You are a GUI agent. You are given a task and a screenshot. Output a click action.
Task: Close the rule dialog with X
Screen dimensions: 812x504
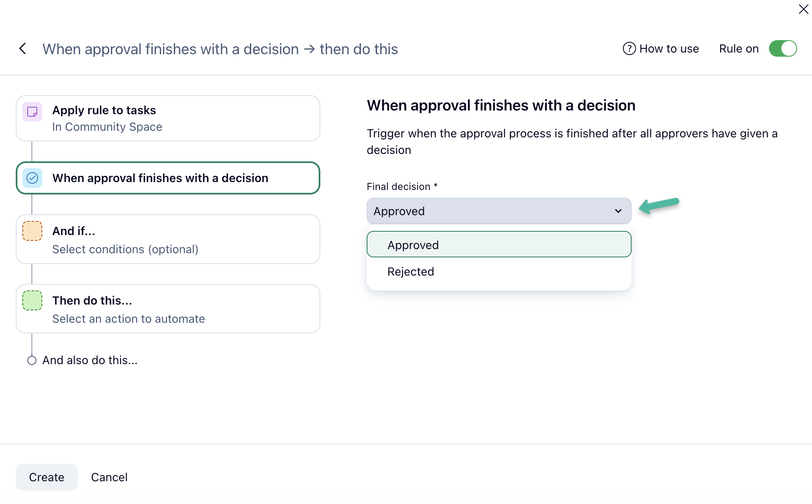[803, 9]
